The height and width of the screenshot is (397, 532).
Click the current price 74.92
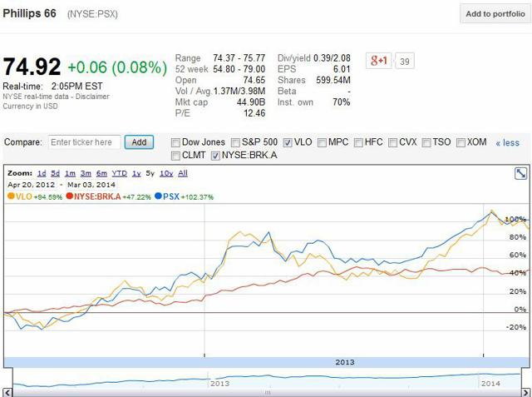pos(32,67)
